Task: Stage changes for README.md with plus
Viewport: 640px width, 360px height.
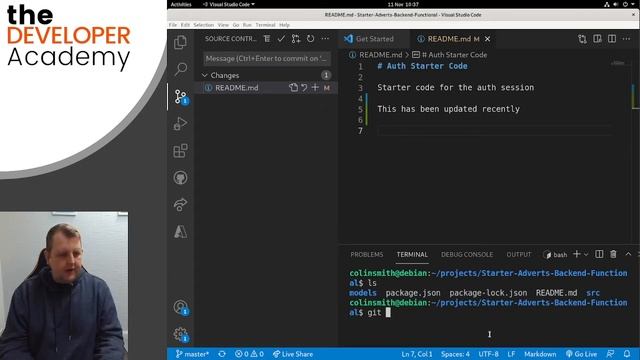Action: [x=315, y=87]
